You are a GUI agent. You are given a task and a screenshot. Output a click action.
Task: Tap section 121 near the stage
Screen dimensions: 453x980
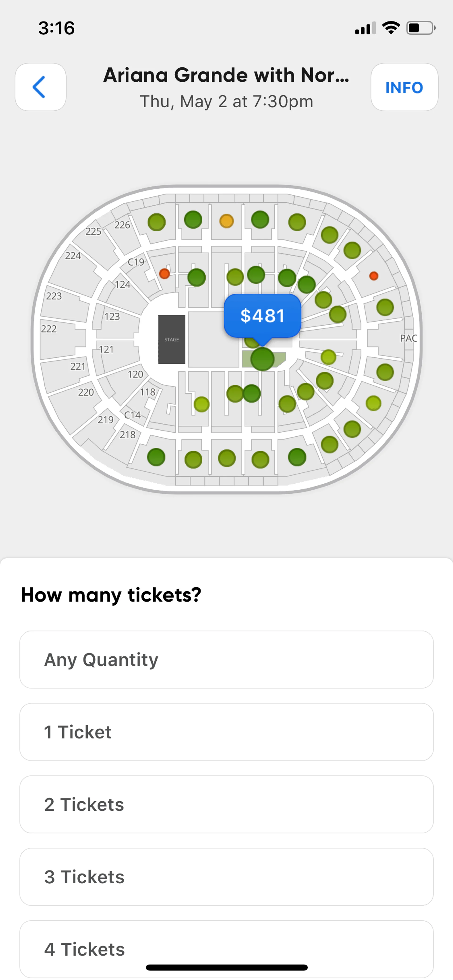(x=106, y=349)
